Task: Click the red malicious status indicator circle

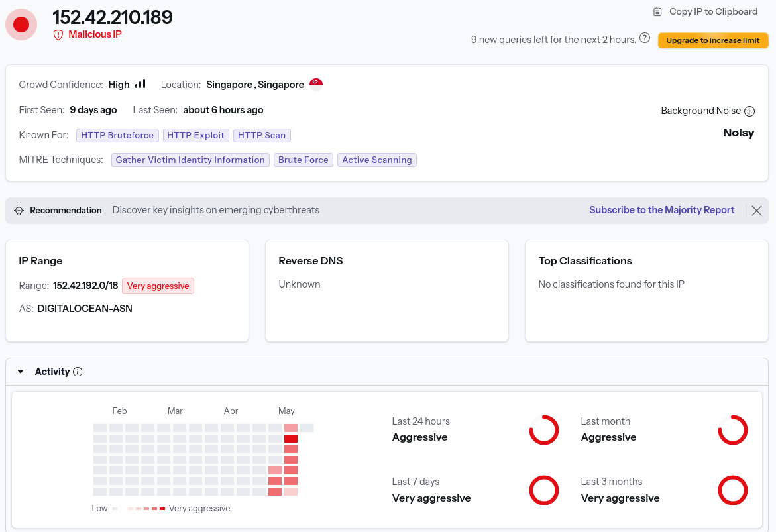Action: tap(21, 25)
